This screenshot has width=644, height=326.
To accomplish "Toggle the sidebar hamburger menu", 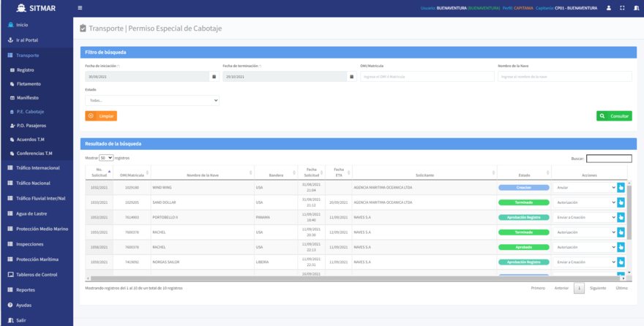I will [80, 8].
